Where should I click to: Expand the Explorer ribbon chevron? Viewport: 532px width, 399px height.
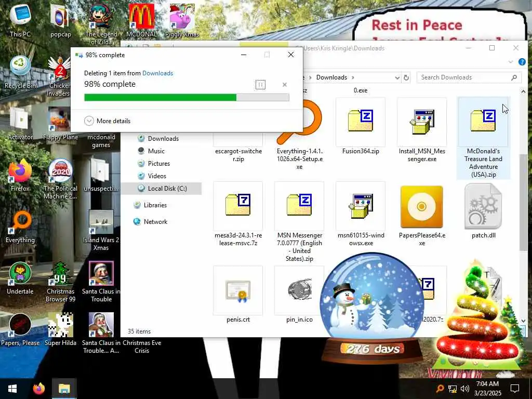coord(511,62)
